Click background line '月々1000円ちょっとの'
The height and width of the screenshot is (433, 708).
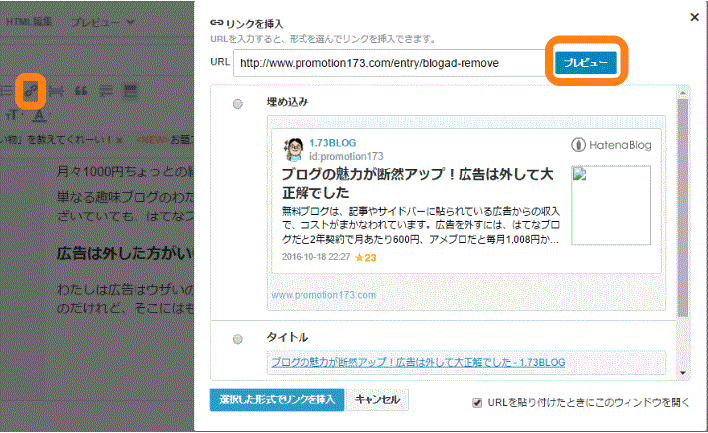(125, 172)
